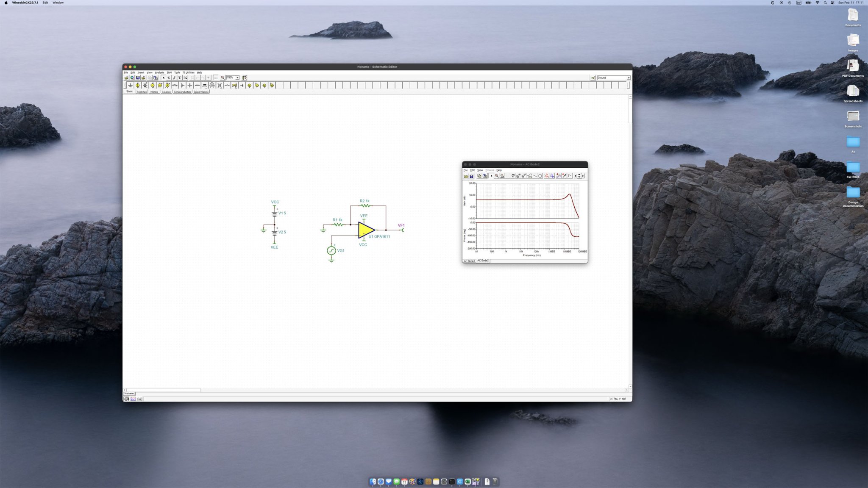Screen dimensions: 868x488
Task: Click the grid toggle icon in the toolbar
Action: click(216, 78)
